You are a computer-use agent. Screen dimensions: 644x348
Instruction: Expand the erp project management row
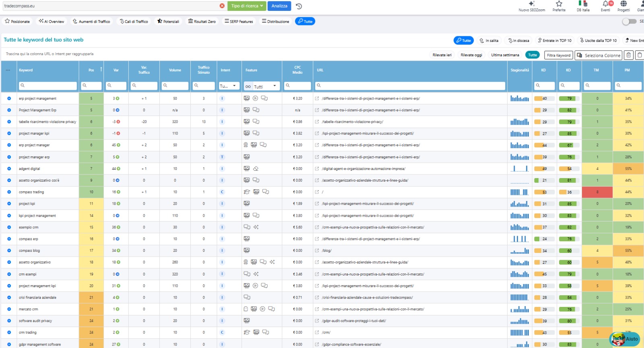coord(9,98)
